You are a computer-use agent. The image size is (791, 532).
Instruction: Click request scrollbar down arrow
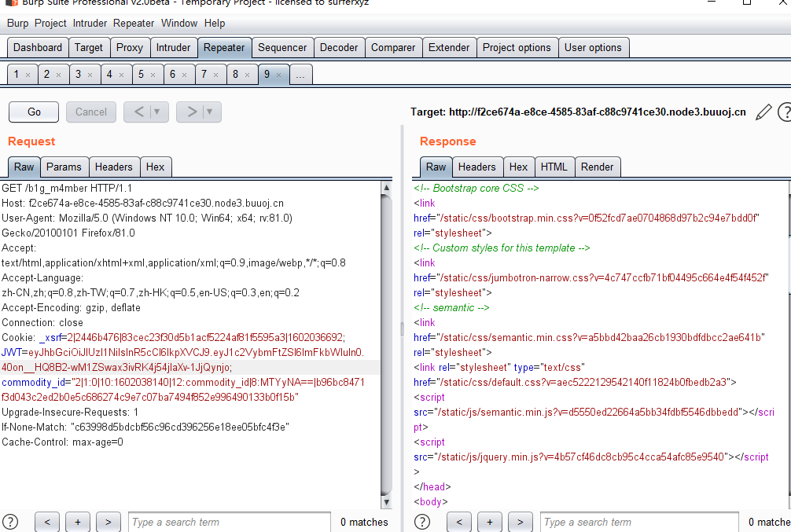point(386,501)
